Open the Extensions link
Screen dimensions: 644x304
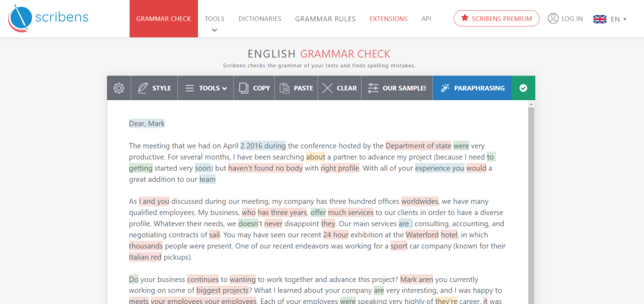click(x=388, y=19)
